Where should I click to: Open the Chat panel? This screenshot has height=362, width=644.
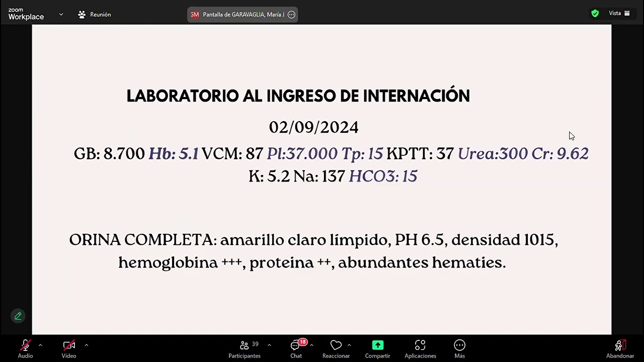click(x=296, y=349)
